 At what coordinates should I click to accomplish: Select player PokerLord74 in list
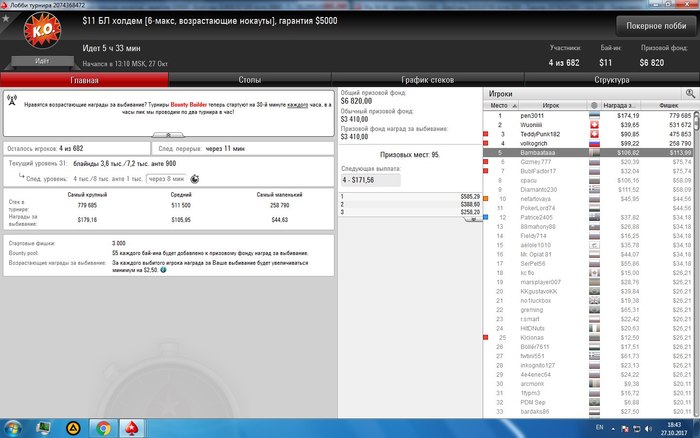tap(588, 208)
